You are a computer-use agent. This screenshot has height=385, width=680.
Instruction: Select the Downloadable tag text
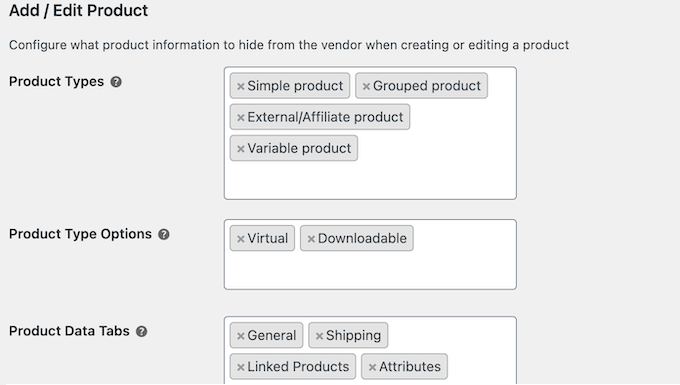362,238
